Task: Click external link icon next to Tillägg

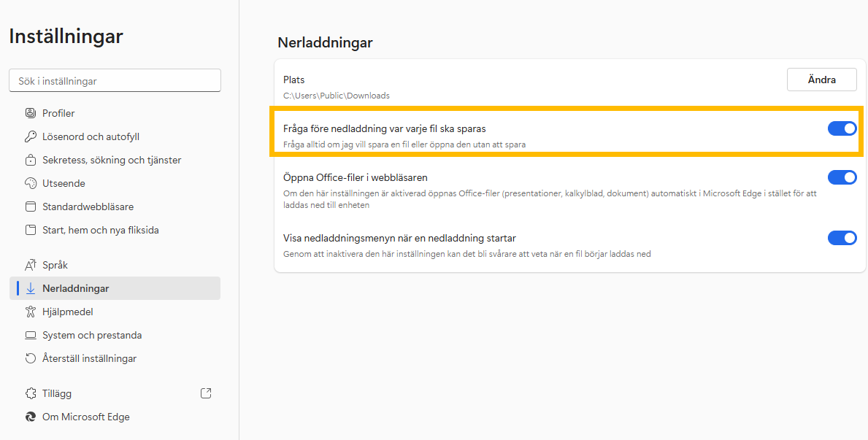Action: click(x=206, y=393)
